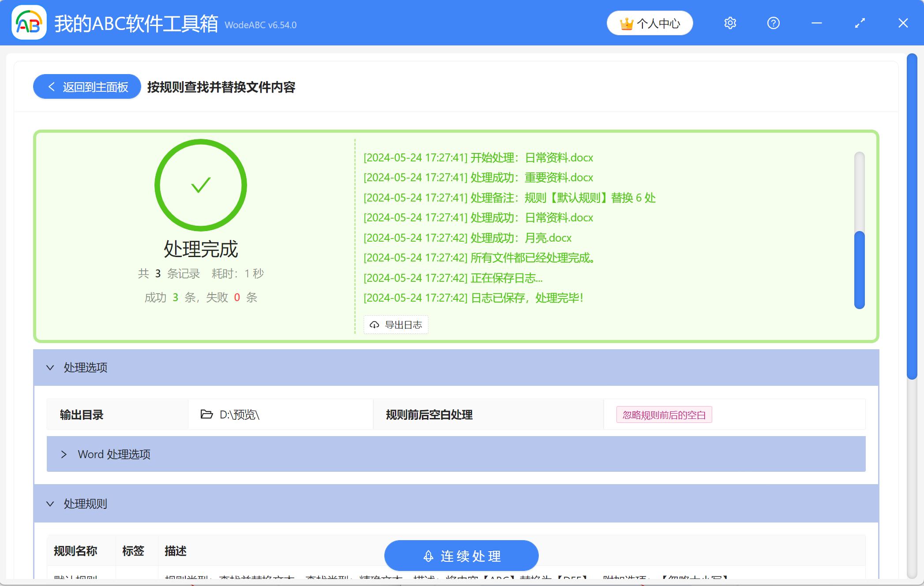Click the AB app logo icon
The image size is (924, 586).
pyautogui.click(x=28, y=22)
